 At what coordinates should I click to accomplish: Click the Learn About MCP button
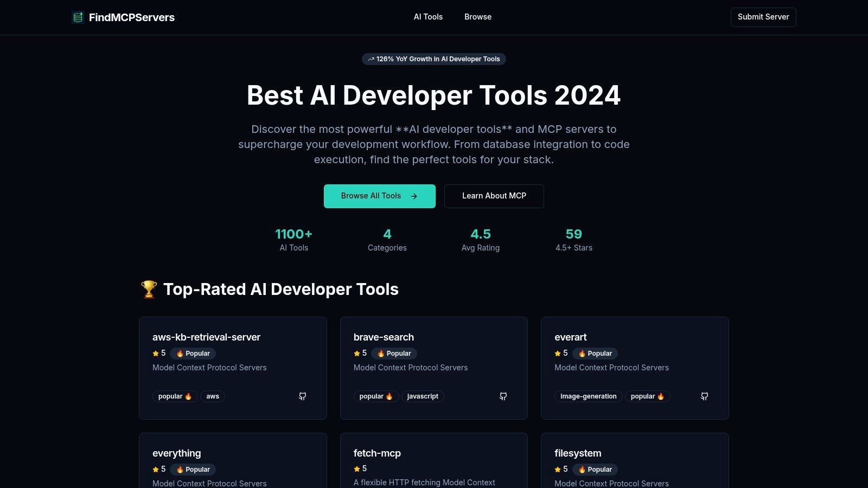(x=494, y=196)
